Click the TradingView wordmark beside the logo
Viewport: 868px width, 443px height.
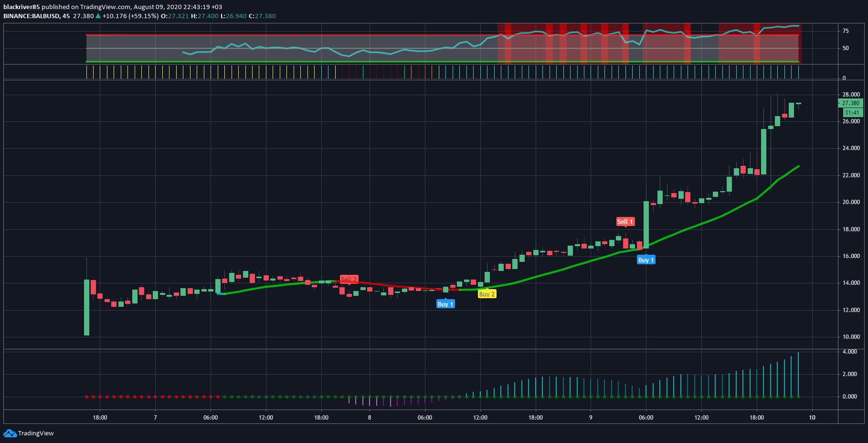click(36, 433)
